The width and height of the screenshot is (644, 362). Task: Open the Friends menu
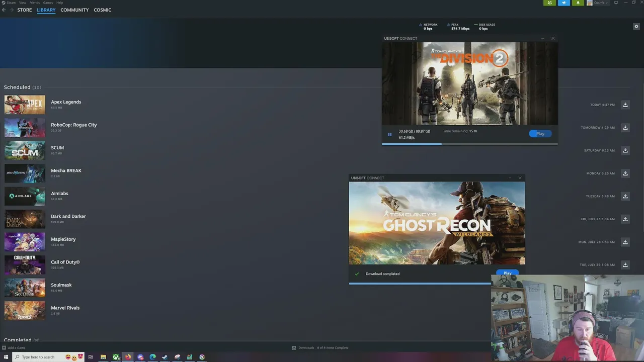[35, 3]
